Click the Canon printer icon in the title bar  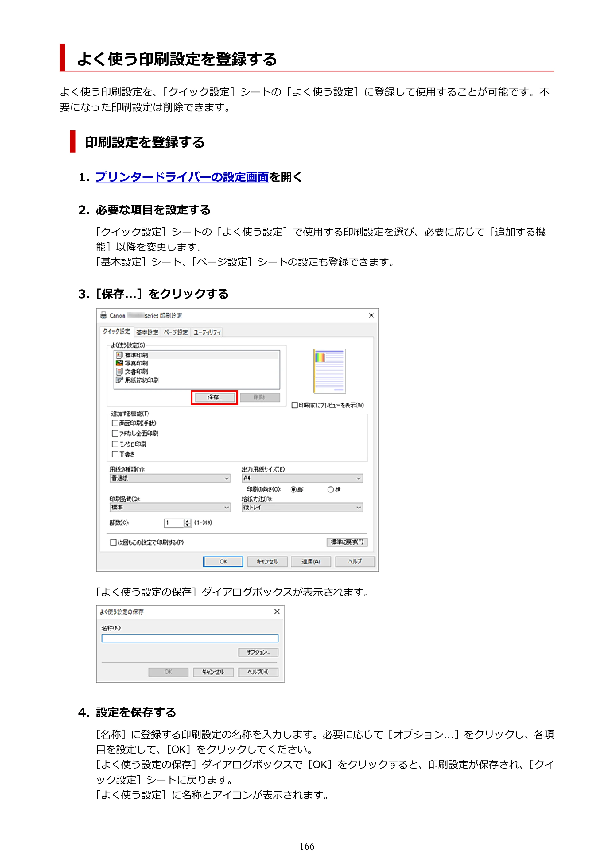click(x=103, y=315)
